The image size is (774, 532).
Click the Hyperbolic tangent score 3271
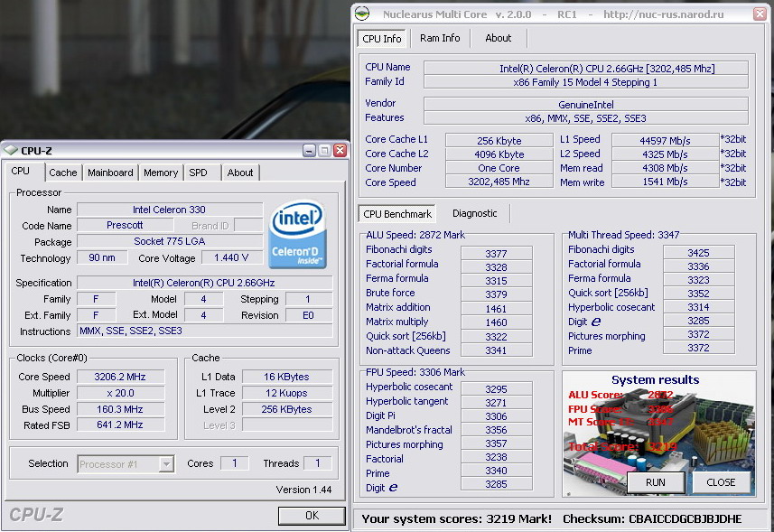(496, 403)
